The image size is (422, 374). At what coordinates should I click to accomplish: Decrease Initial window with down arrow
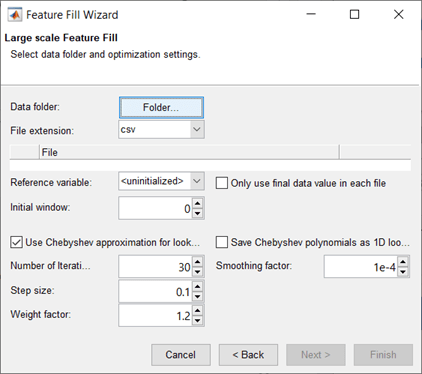tap(198, 213)
